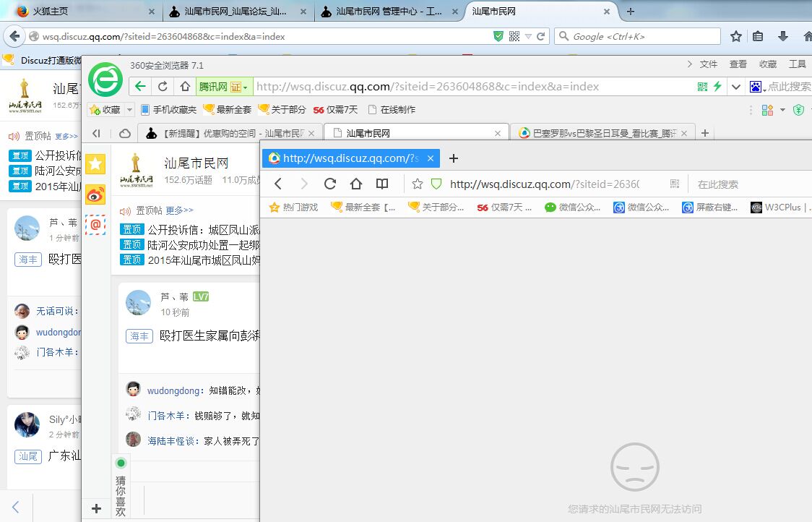Click 芦、苇 avatar in 360 page
Viewport: 812px width, 522px height.
click(x=138, y=303)
